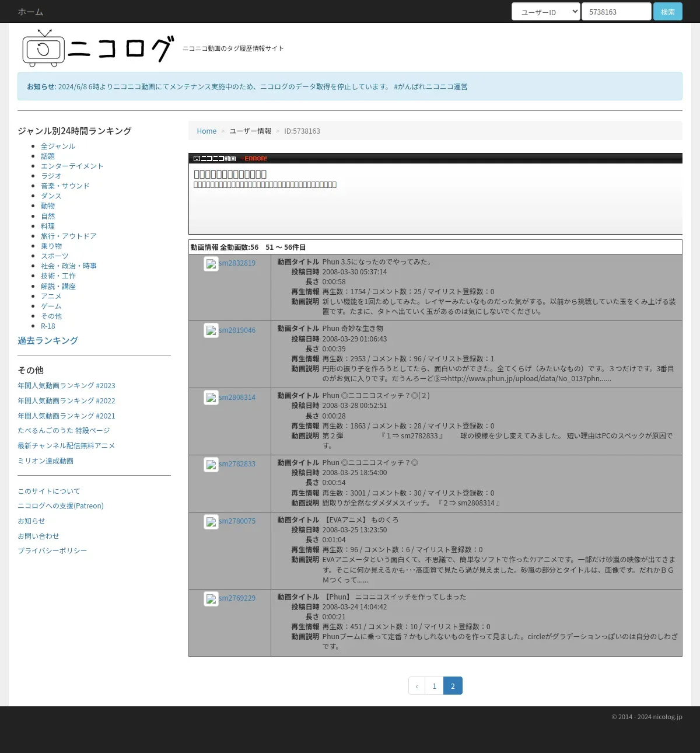This screenshot has width=700, height=753.
Task: Open the アニメ ranking
Action: click(x=51, y=296)
